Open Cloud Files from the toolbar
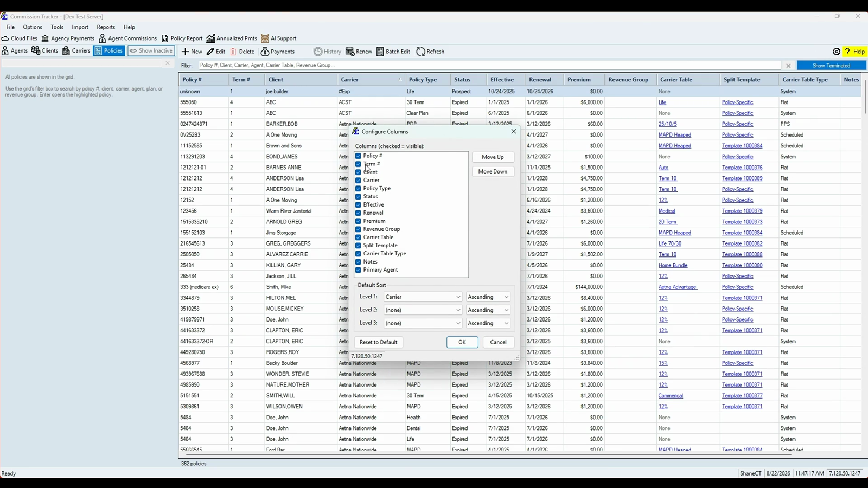The image size is (868, 488). click(20, 38)
